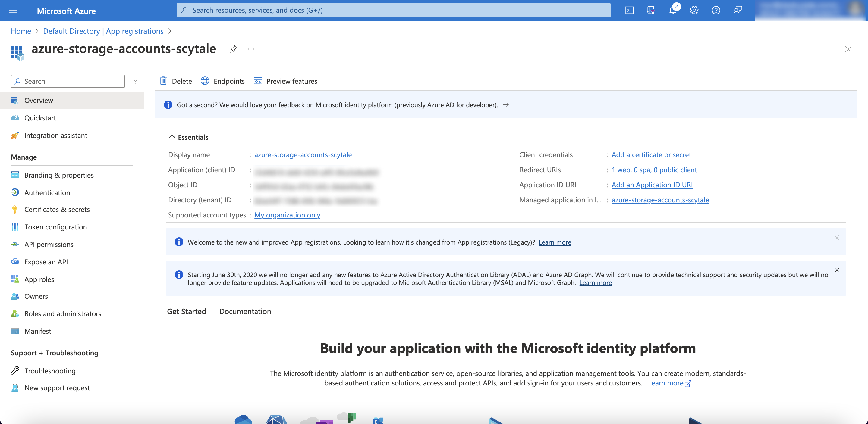Open the Feedback icon in the top bar
Screen dimensions: 868x424
click(737, 10)
